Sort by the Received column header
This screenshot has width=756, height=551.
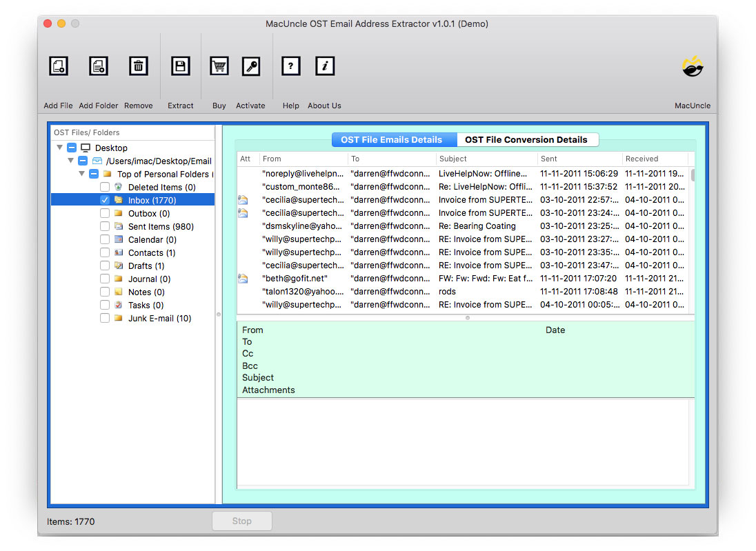click(655, 159)
